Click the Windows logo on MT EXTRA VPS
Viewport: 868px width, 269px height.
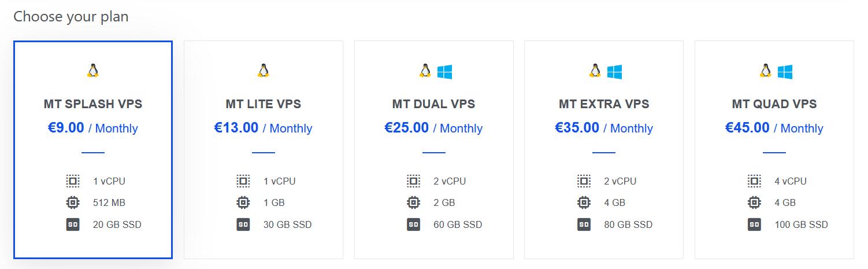point(614,72)
